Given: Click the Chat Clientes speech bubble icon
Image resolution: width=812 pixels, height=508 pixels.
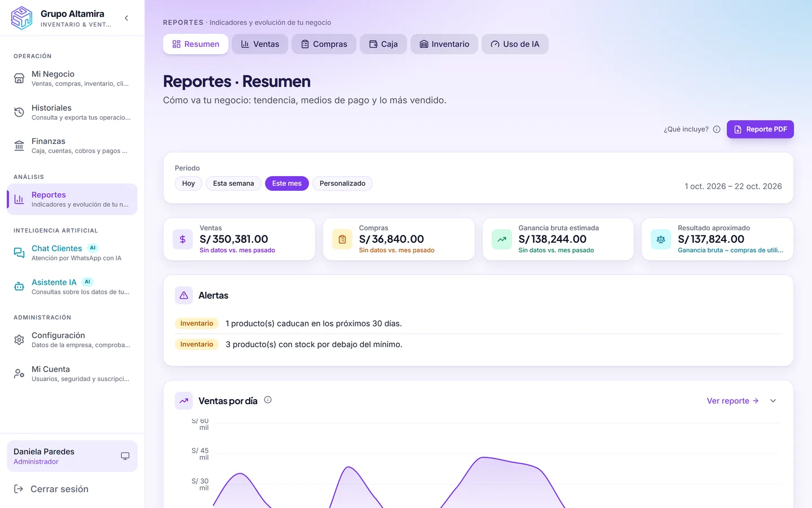Looking at the screenshot, I should click(x=19, y=253).
